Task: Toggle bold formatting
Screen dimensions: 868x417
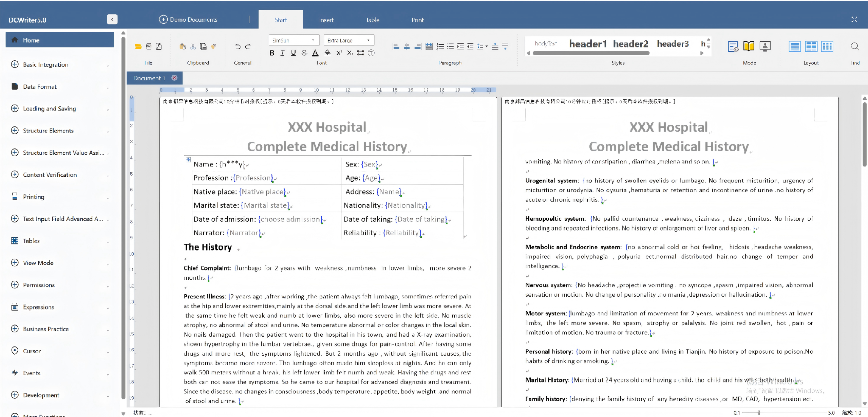Action: (272, 53)
